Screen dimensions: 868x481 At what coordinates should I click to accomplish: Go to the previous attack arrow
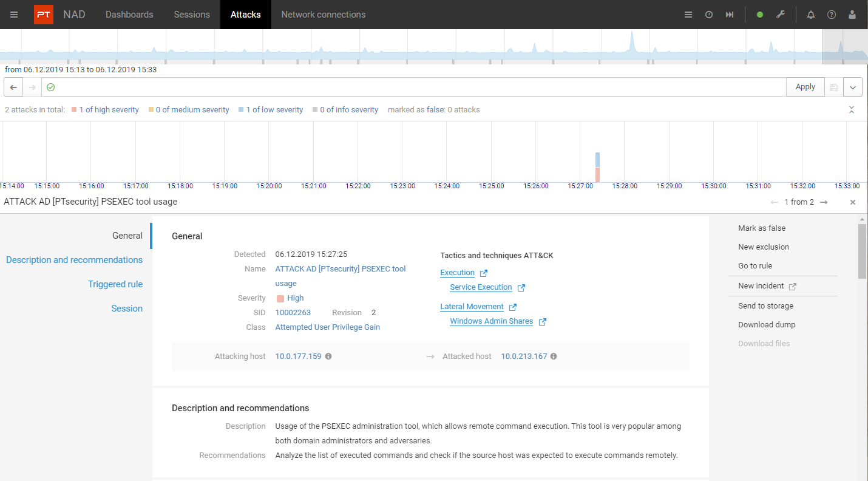775,202
